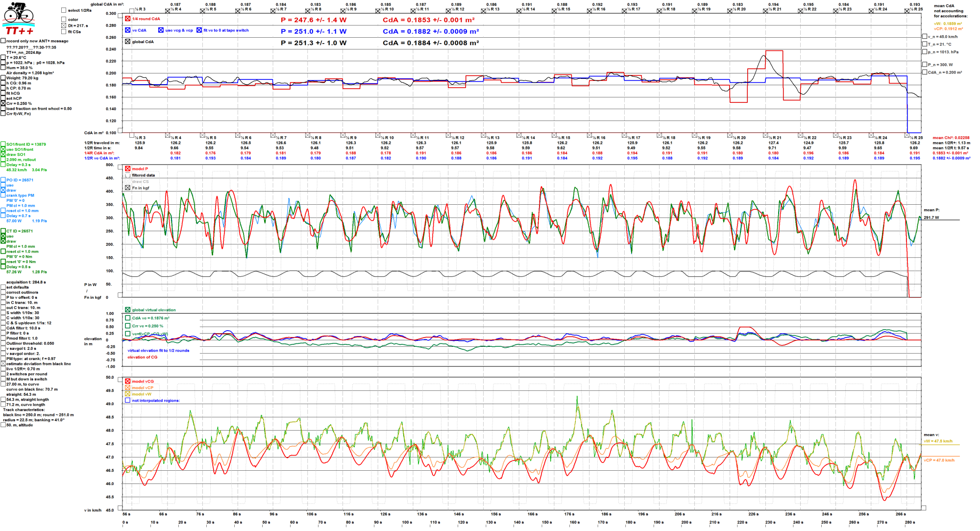The image size is (980, 531).
Task: Toggle the v savgol order: 2. checkbox
Action: [3, 354]
